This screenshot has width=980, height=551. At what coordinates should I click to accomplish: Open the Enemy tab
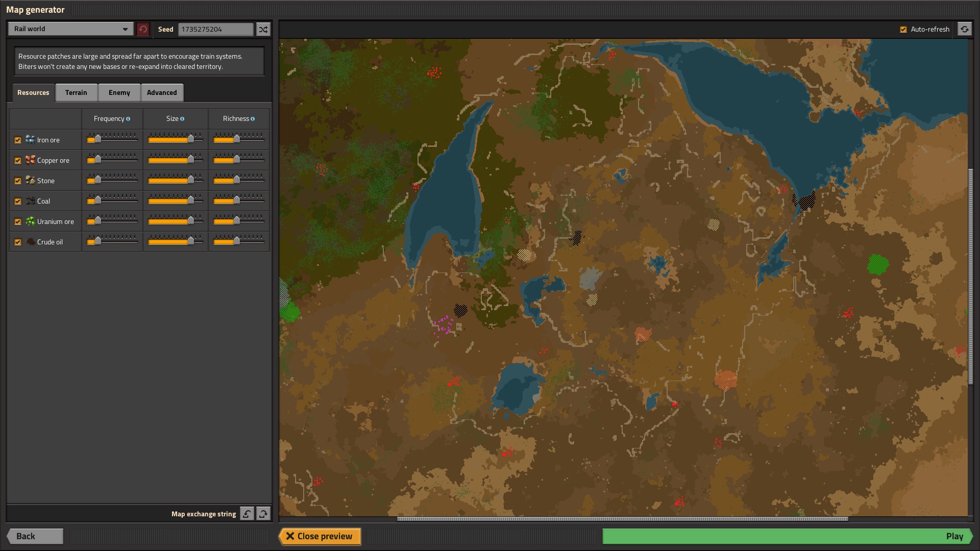tap(119, 92)
